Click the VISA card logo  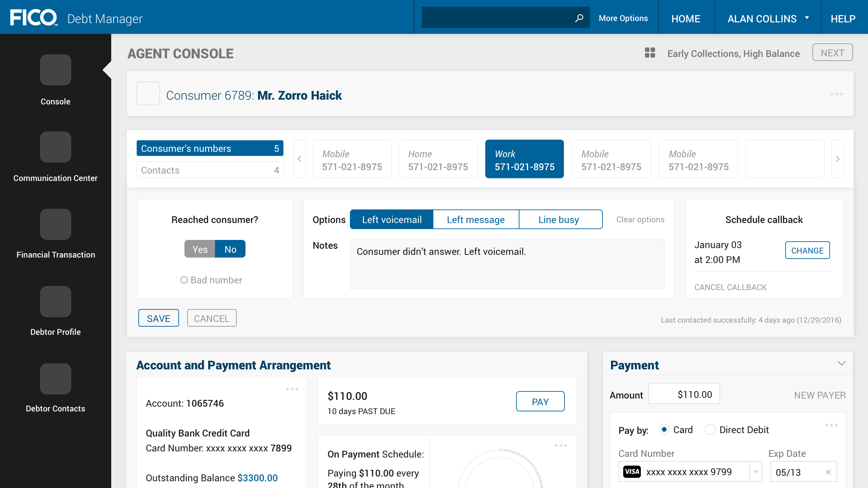pyautogui.click(x=632, y=472)
